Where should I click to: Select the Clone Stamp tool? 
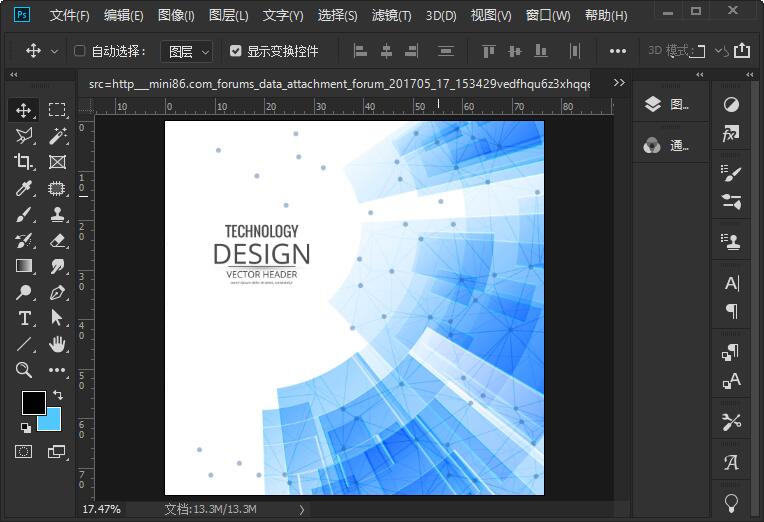(57, 214)
